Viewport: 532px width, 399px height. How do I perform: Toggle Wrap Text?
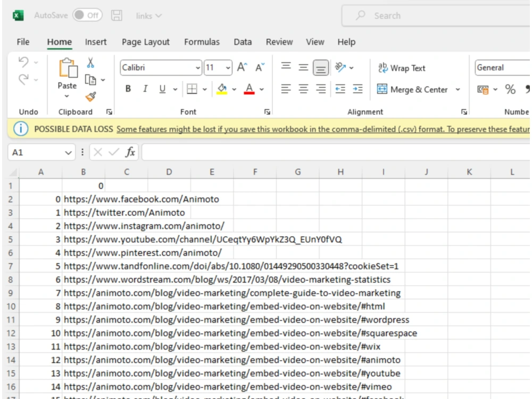pyautogui.click(x=402, y=68)
